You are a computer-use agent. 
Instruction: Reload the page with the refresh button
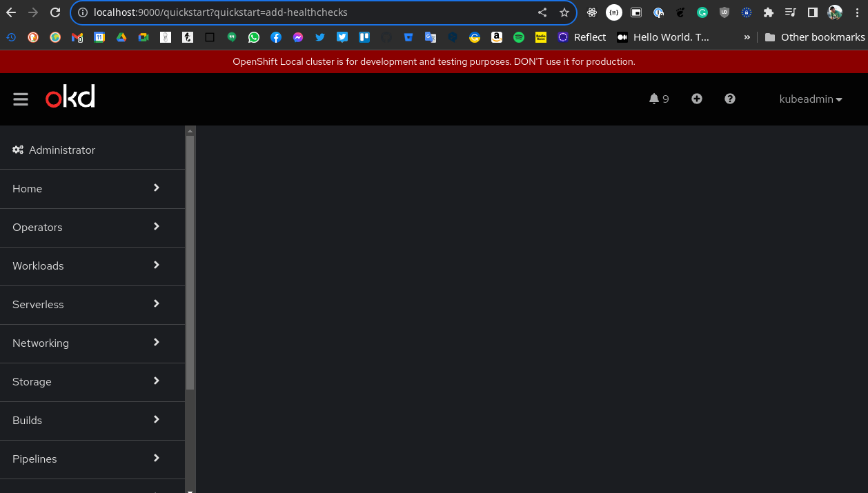(55, 12)
